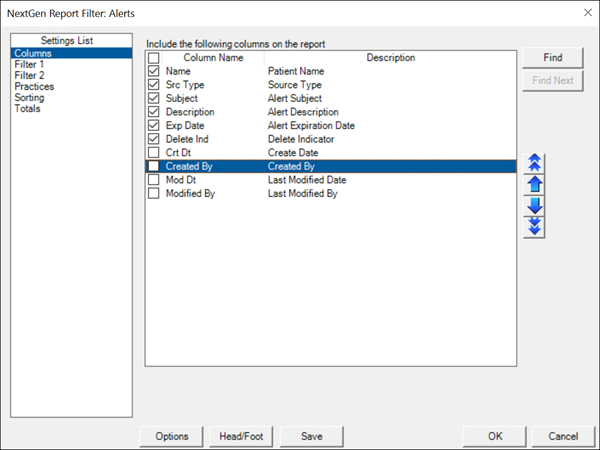600x450 pixels.
Task: Select the Last Modified By text
Action: (x=303, y=193)
